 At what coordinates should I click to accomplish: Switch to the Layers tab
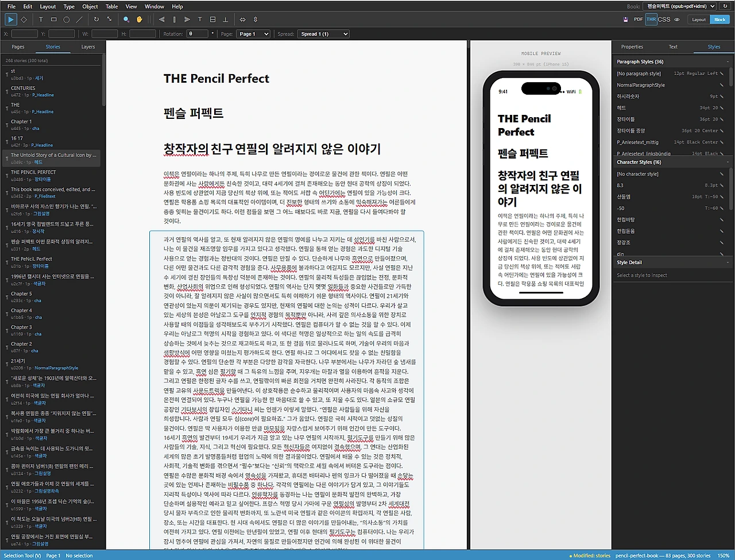pyautogui.click(x=88, y=47)
